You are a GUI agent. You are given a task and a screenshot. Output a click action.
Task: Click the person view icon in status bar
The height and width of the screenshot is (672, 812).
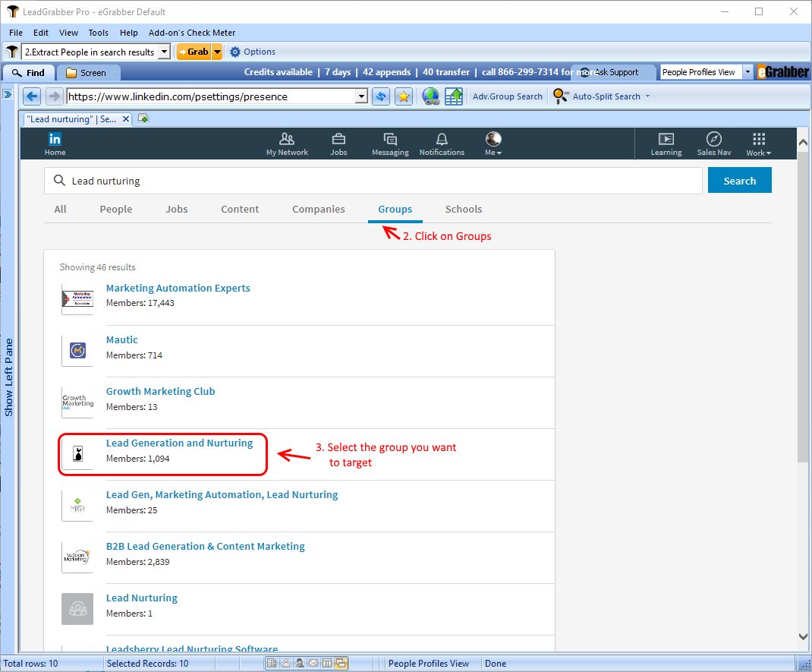click(286, 663)
